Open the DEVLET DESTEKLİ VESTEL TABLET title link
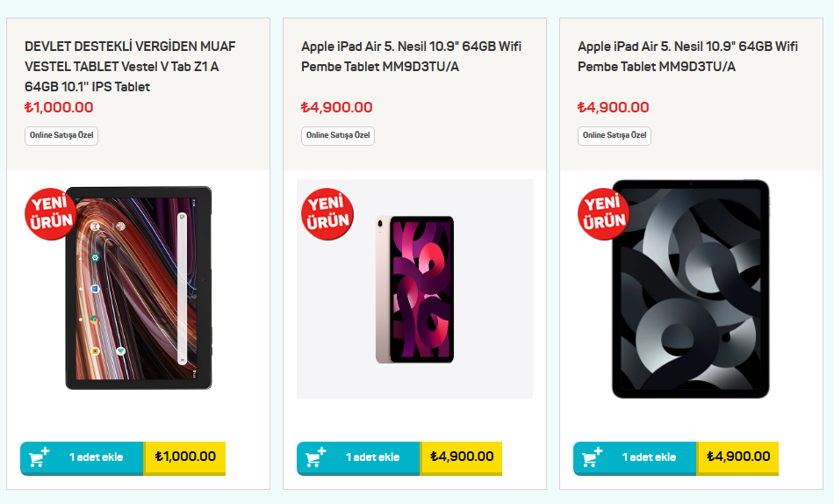This screenshot has width=834, height=504. (130, 66)
